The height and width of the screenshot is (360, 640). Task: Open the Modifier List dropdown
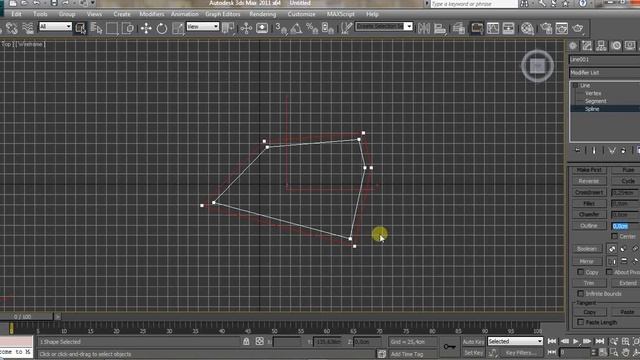(604, 73)
